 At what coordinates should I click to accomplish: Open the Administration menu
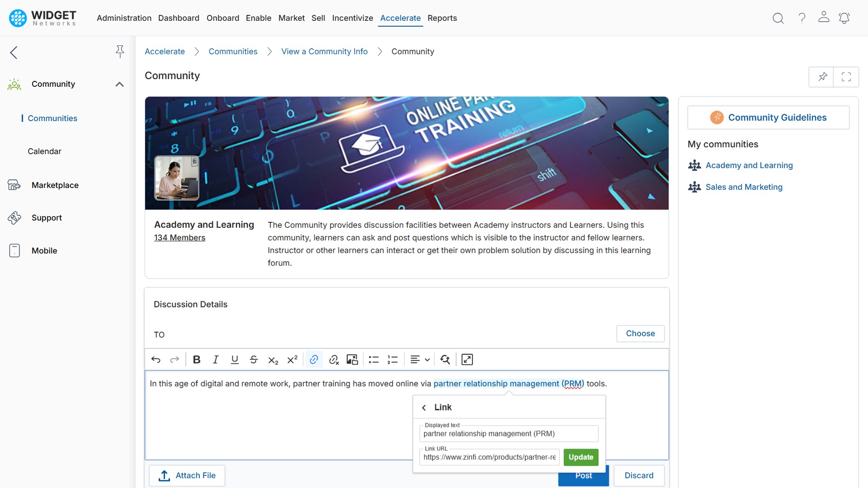click(x=124, y=18)
